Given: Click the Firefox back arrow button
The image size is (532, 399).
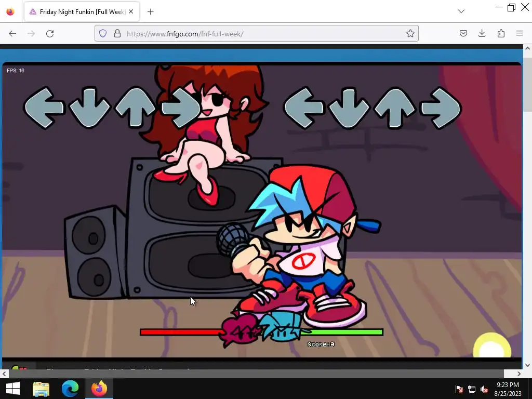Looking at the screenshot, I should pyautogui.click(x=12, y=34).
